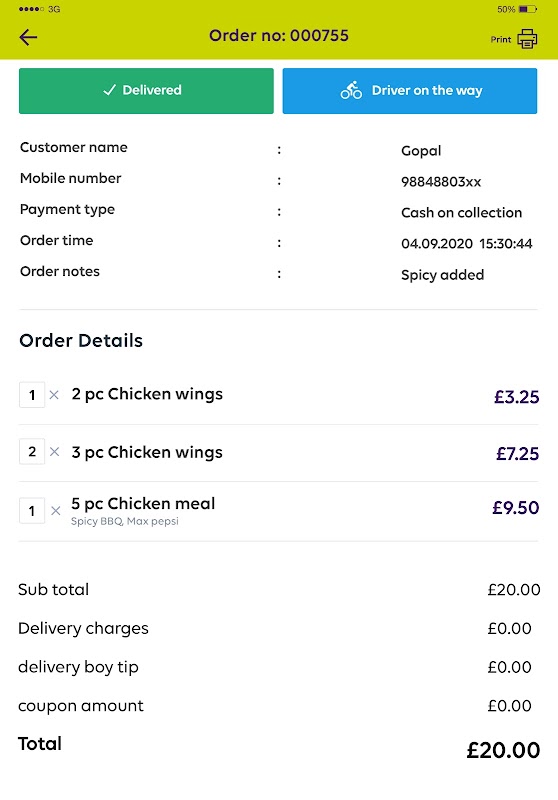This screenshot has width=558, height=800.
Task: Click the X beside 3 pc Chicken wings
Action: coord(54,452)
